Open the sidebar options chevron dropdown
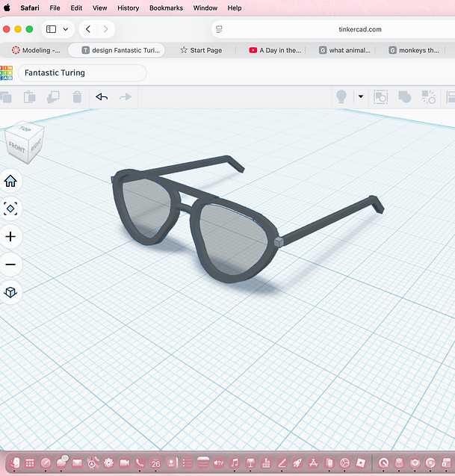 (x=66, y=29)
